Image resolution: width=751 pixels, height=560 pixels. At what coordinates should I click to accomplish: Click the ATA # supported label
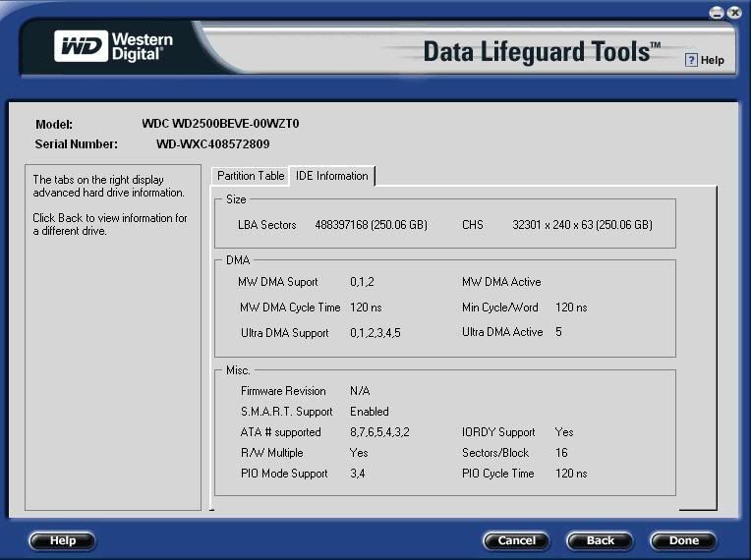281,432
